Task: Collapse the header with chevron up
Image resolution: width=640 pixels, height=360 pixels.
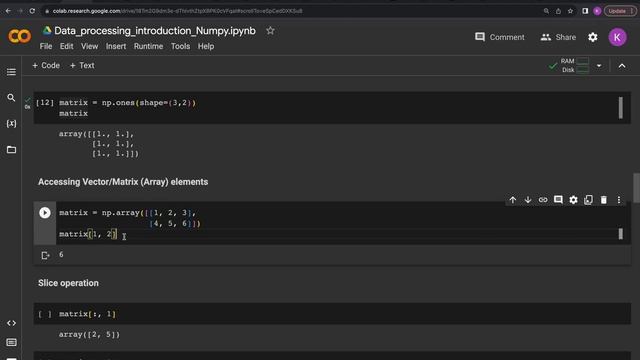Action: click(x=622, y=66)
